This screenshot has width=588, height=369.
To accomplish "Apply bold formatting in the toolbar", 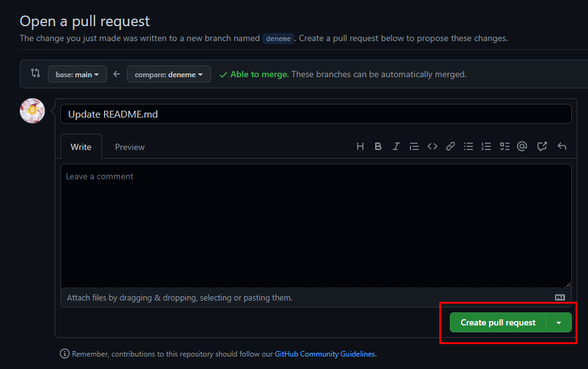I will pos(378,147).
